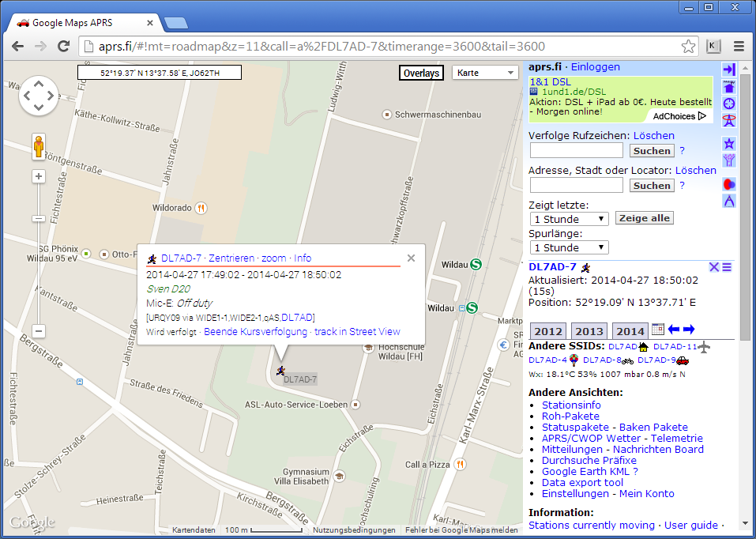756x539 pixels.
Task: Click the sidebar vertical scrollbar
Action: coord(745,206)
